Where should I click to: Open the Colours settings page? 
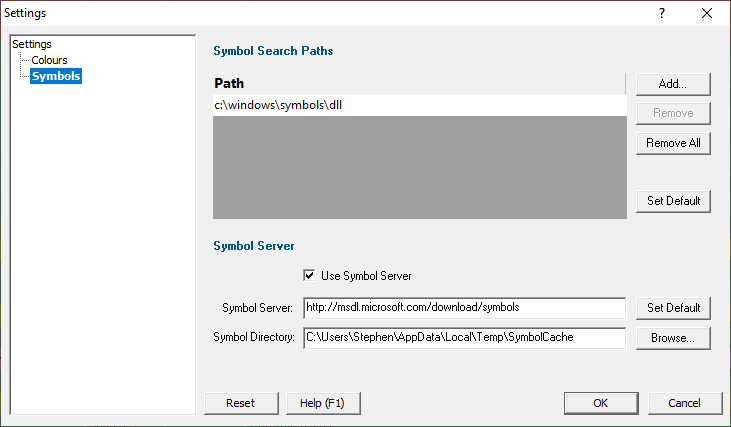[x=49, y=60]
